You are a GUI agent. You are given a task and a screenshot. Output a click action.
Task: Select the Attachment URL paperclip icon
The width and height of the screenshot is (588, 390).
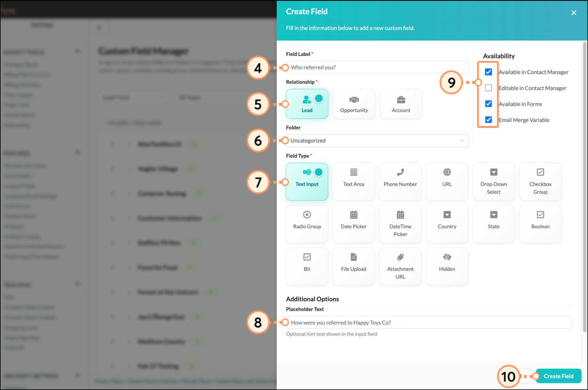400,257
